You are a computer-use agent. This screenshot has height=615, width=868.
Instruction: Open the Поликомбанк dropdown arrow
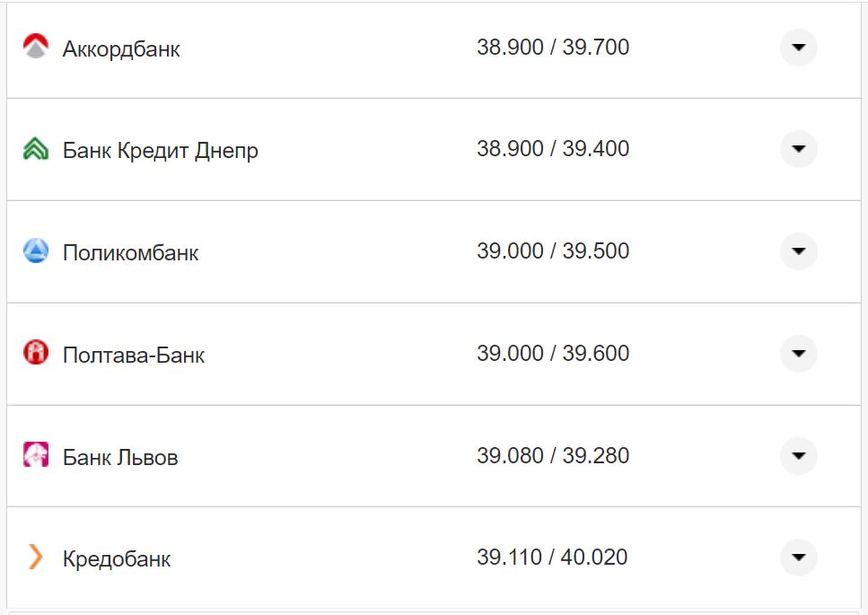pos(798,251)
